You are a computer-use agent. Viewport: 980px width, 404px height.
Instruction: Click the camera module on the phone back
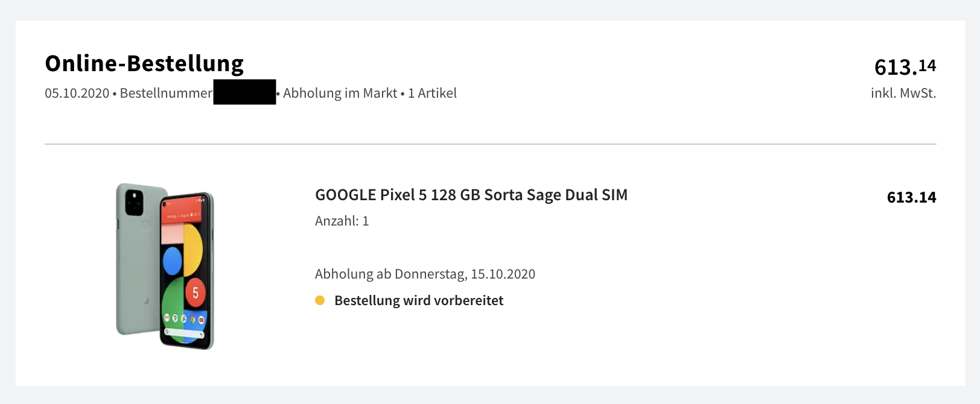click(134, 203)
